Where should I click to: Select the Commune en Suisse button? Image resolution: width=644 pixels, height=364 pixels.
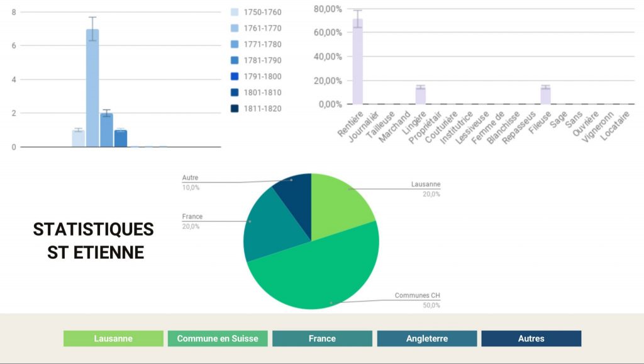pos(218,339)
